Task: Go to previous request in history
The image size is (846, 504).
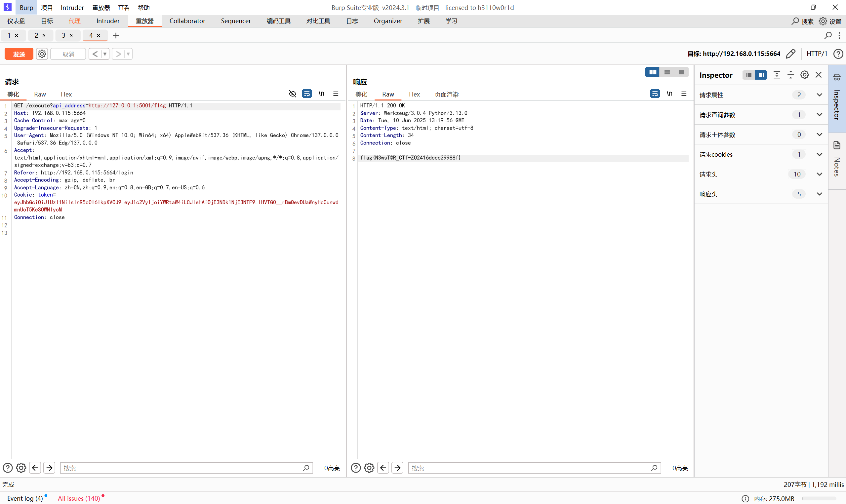Action: click(95, 54)
